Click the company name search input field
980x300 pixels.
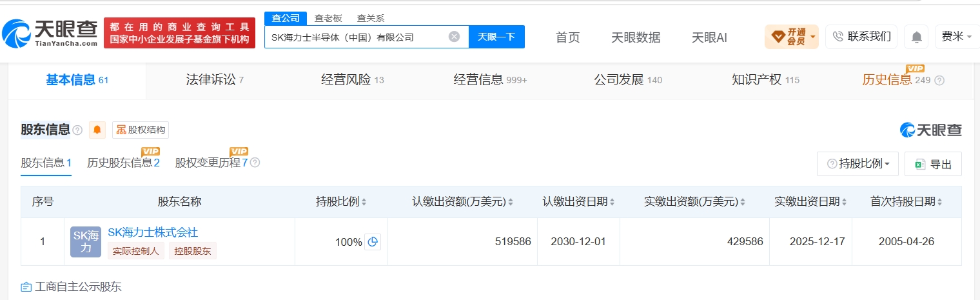[358, 37]
